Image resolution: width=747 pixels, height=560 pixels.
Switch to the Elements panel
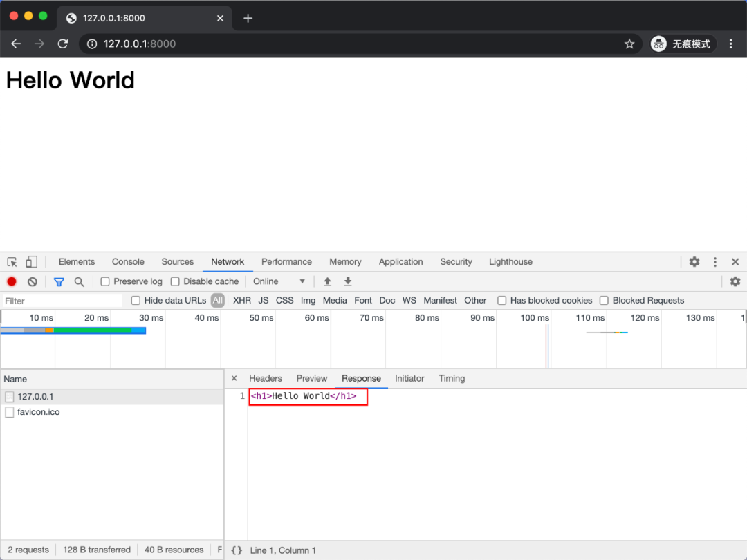[77, 262]
